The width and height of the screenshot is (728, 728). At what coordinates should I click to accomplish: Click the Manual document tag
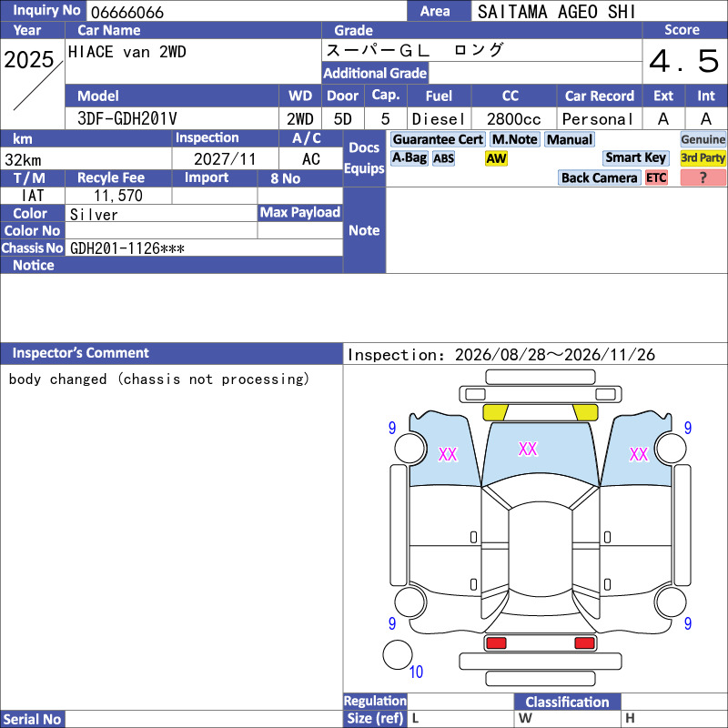click(x=570, y=140)
